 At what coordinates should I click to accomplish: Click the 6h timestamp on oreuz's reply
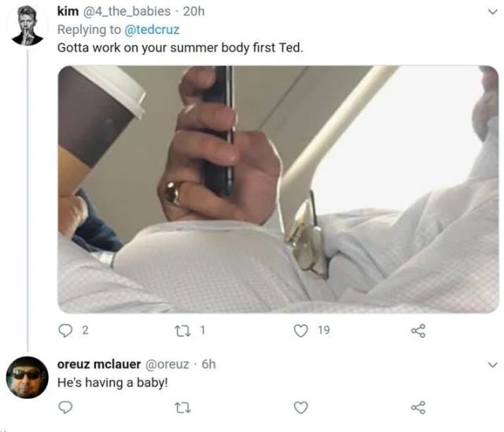pos(208,364)
